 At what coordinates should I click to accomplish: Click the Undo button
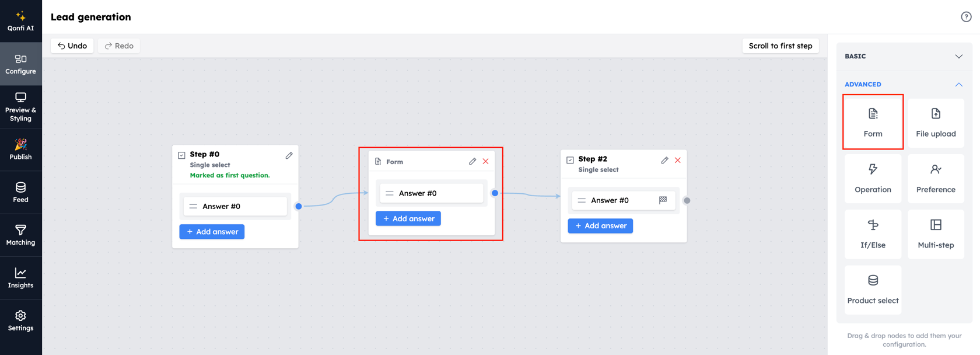coord(72,46)
